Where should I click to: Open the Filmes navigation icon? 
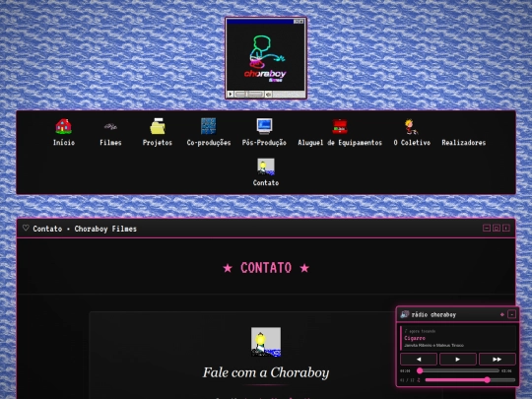[110, 126]
